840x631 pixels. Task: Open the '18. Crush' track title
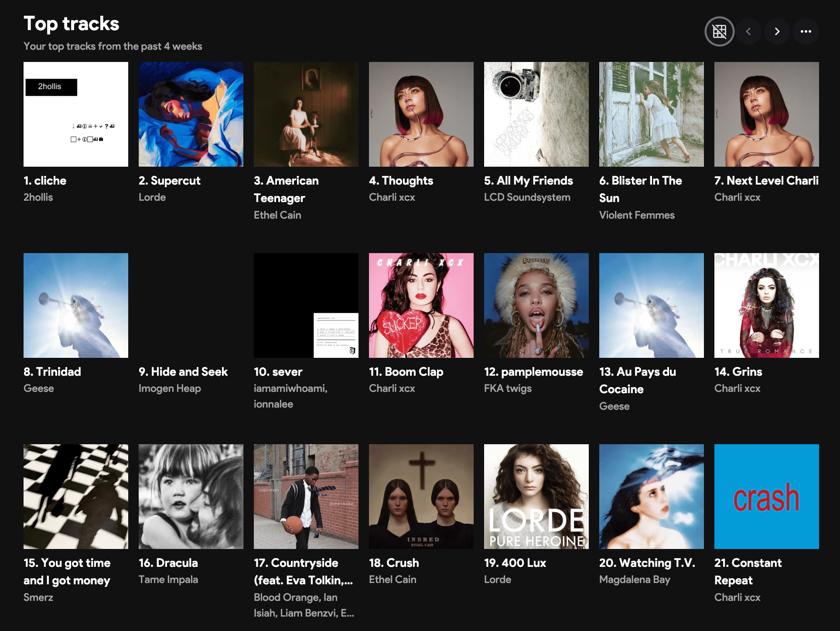pos(394,563)
